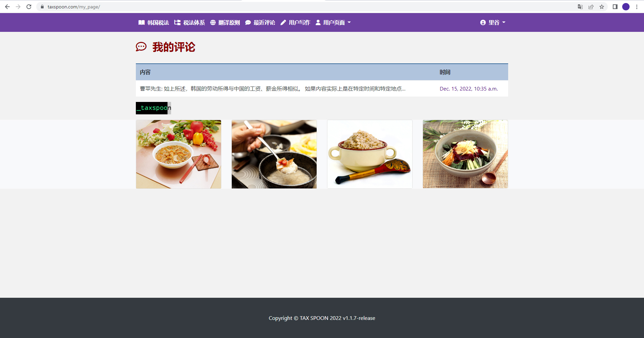Click the person icon beside 用户页面
Viewport: 644px width, 338px height.
click(x=318, y=22)
